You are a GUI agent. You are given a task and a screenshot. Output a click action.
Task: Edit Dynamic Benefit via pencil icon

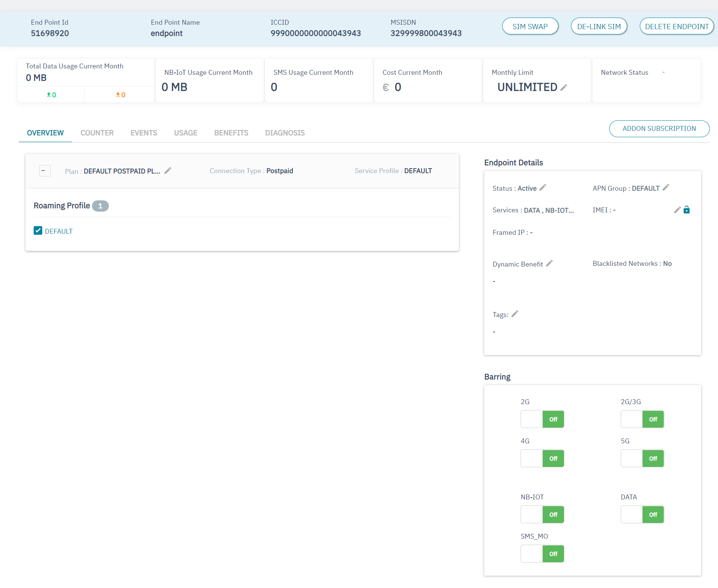click(x=549, y=264)
